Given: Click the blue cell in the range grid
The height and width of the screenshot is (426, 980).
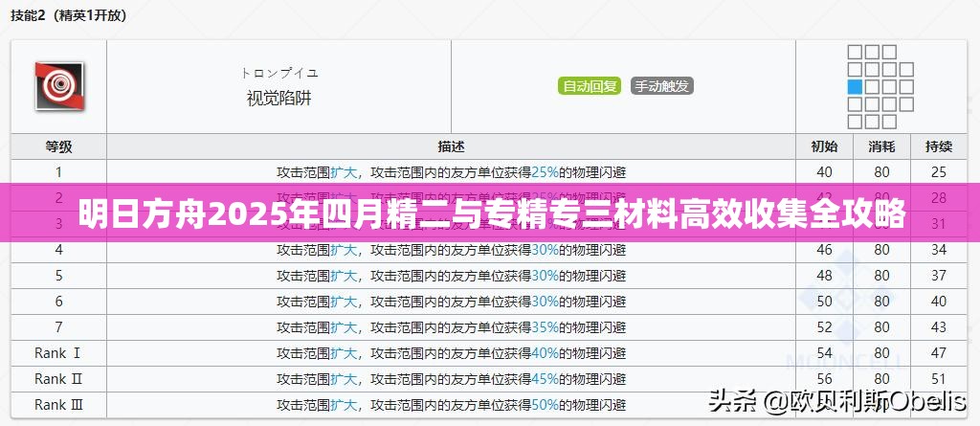Looking at the screenshot, I should click(855, 87).
